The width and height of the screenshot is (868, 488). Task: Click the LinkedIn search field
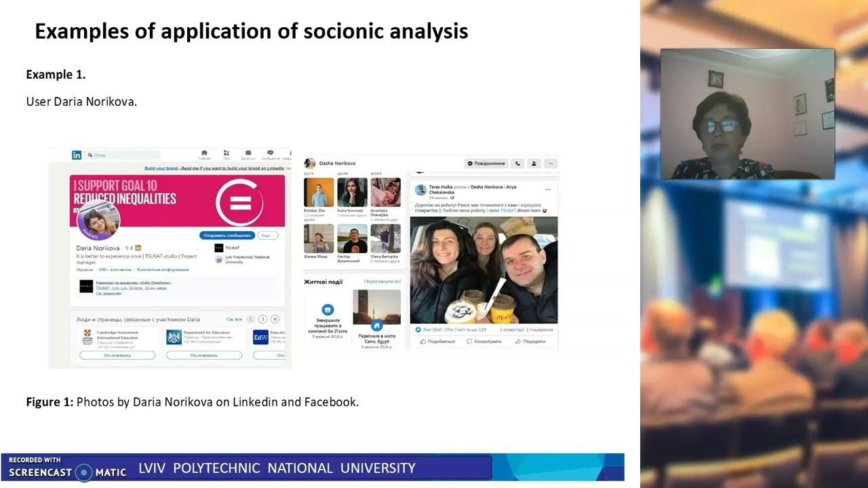[x=123, y=155]
